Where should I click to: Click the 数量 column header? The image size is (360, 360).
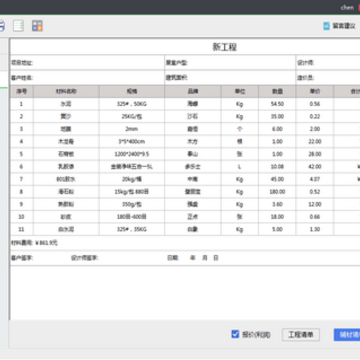click(x=277, y=91)
